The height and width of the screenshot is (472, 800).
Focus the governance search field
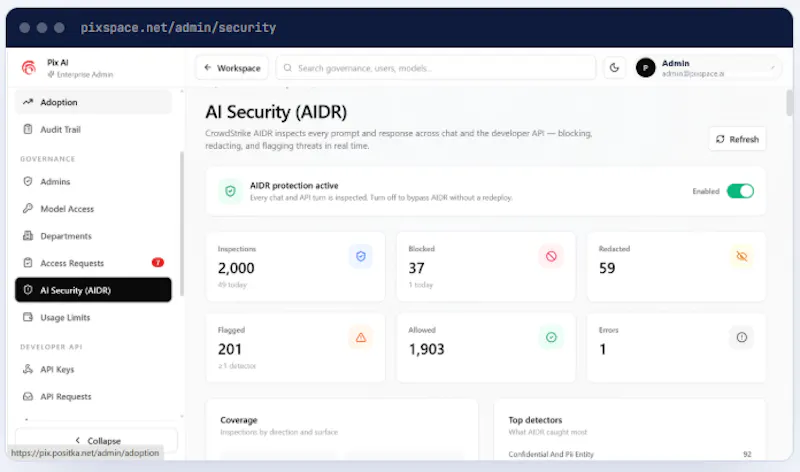[436, 68]
